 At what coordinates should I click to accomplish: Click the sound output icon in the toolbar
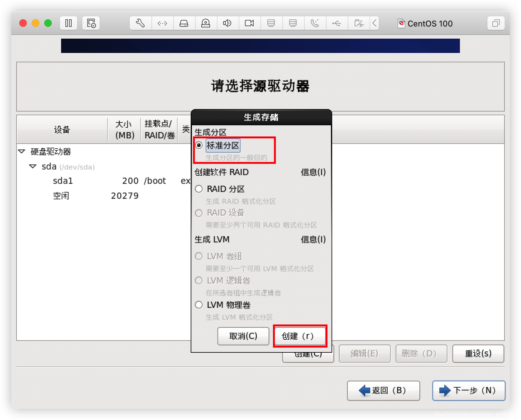(x=228, y=23)
